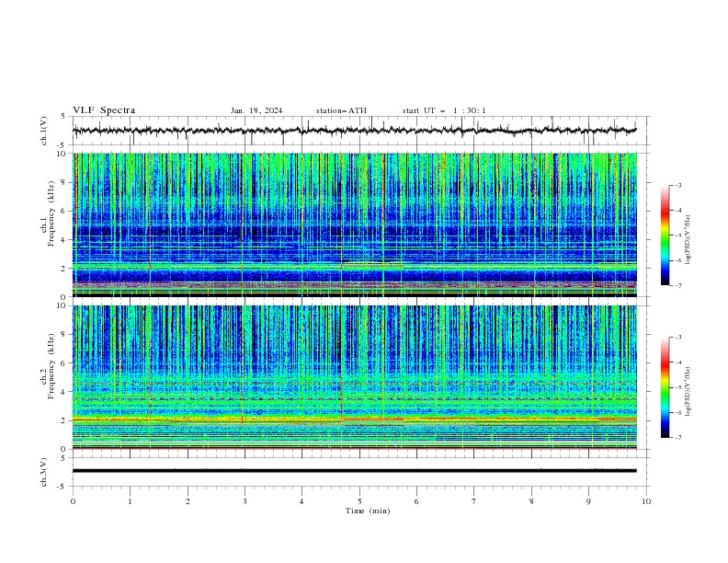Click the ch.1(V) waveform axis label
This screenshot has width=728, height=563.
(44, 131)
